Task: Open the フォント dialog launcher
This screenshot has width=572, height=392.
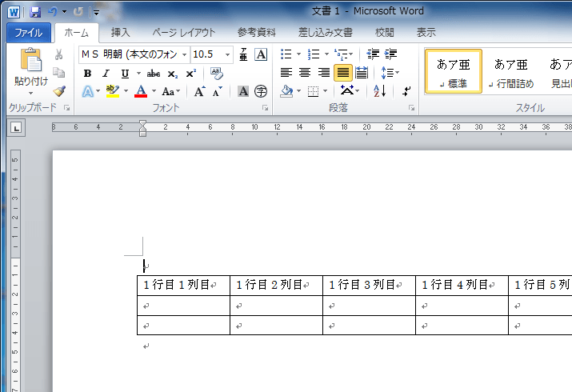Action: click(x=266, y=108)
